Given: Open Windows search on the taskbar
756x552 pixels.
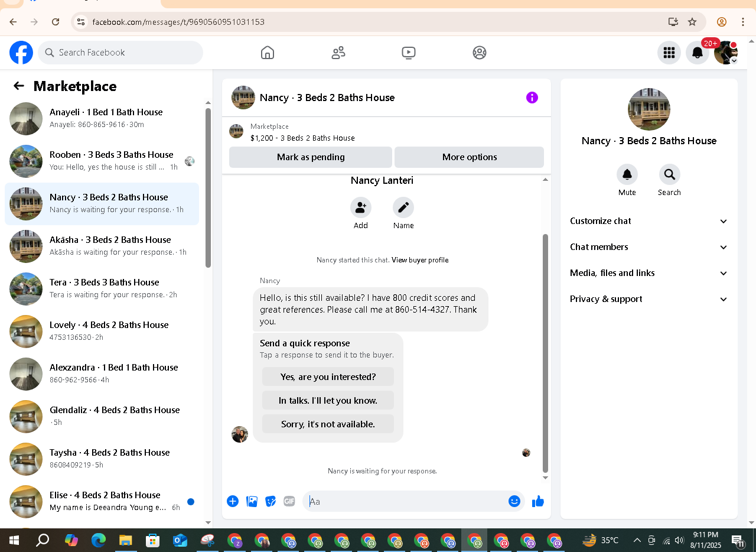Looking at the screenshot, I should [43, 540].
